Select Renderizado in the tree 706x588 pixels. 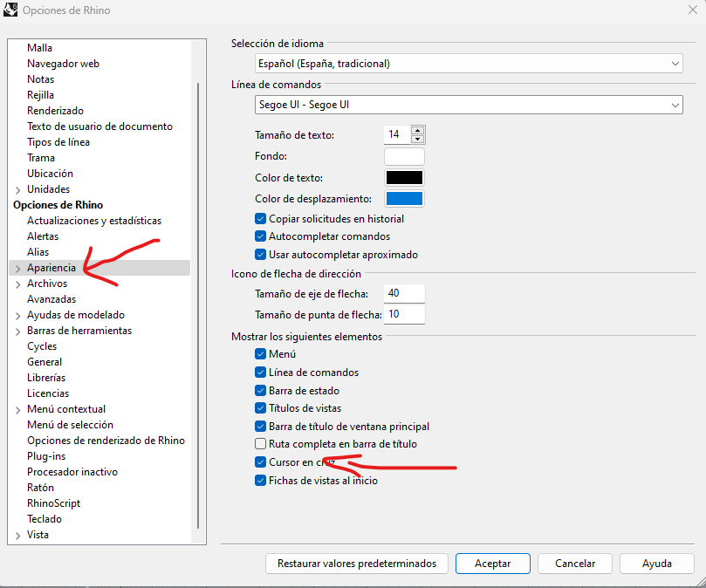pos(55,111)
